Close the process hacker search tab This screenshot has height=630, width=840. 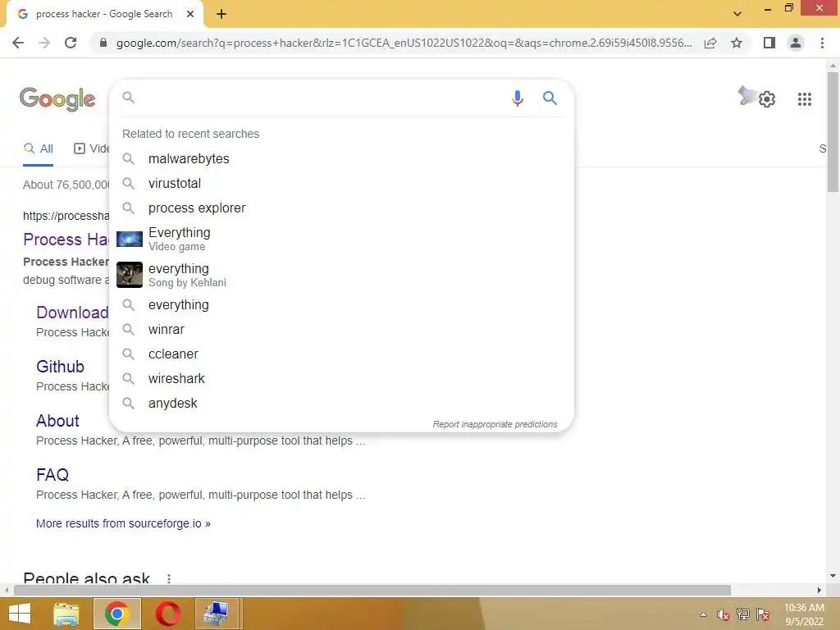click(190, 14)
